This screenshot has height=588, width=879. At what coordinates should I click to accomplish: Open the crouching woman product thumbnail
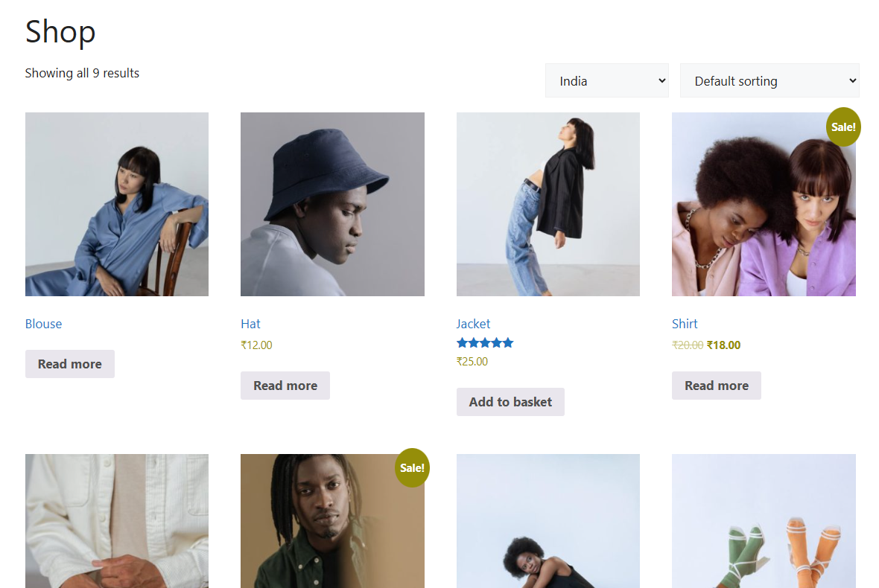point(548,521)
